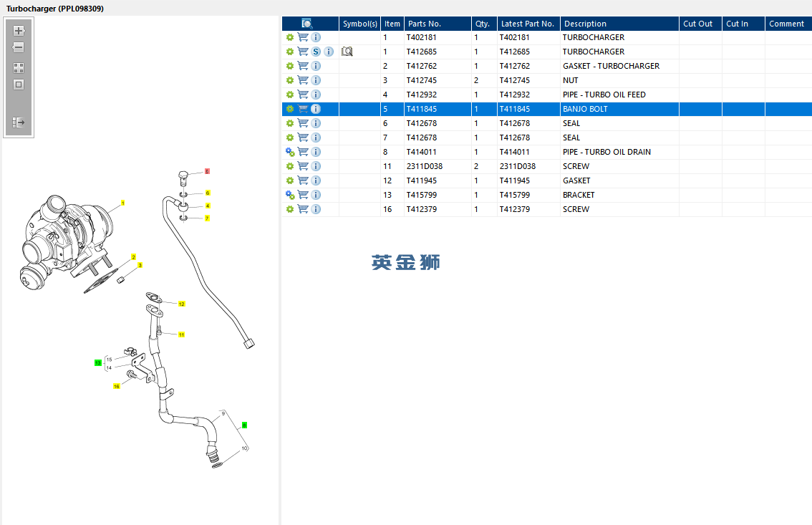812x525 pixels.
Task: Click the magnifier search icon in table header
Action: pyautogui.click(x=307, y=24)
